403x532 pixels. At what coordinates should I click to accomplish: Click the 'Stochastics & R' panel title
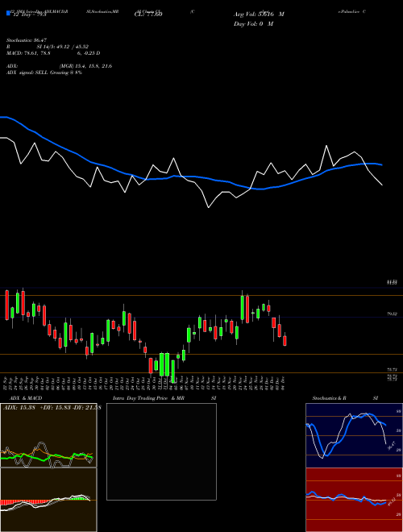coord(329,398)
